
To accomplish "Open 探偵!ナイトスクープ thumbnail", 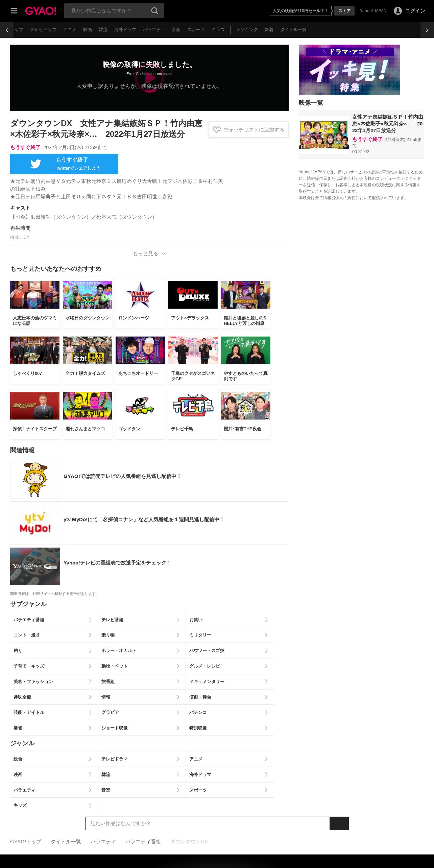I will pyautogui.click(x=35, y=406).
